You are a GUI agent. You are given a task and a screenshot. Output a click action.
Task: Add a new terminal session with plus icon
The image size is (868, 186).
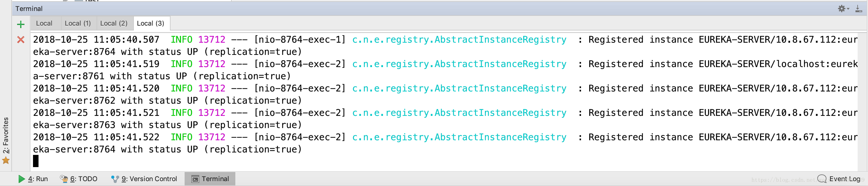tap(20, 24)
